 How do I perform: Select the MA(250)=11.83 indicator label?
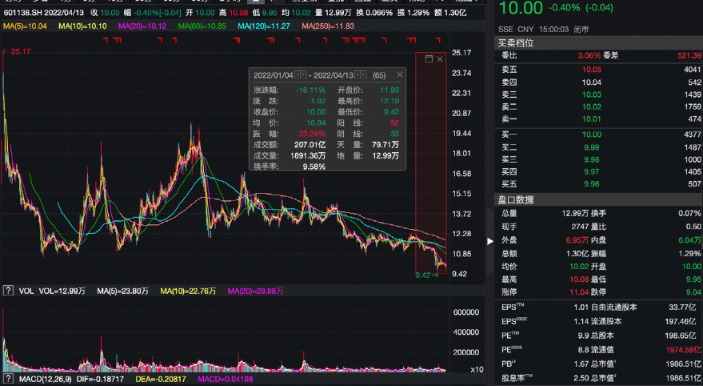point(328,26)
